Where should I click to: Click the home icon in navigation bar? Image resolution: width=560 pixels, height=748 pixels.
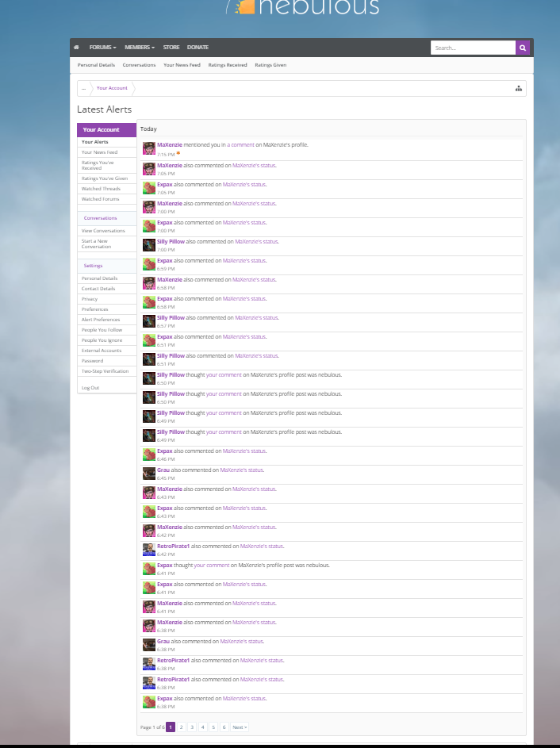76,48
